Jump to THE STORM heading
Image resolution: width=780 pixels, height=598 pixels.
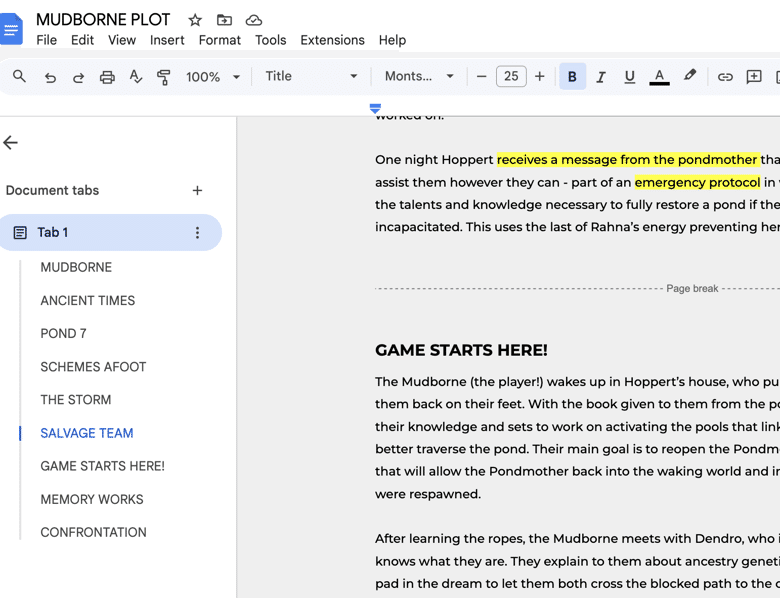click(76, 399)
